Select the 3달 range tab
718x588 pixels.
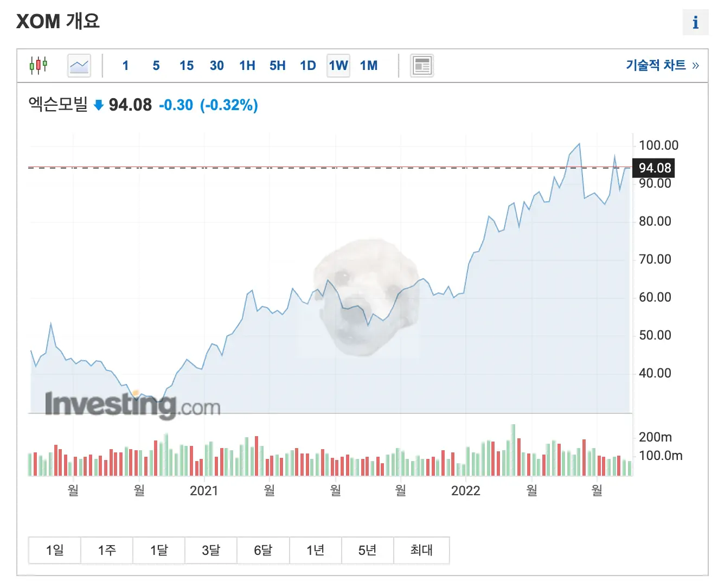211,550
